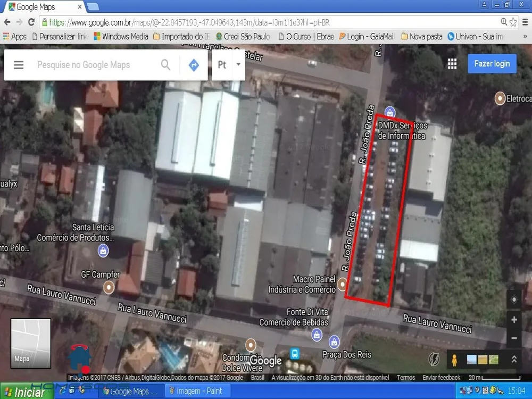This screenshot has width=532, height=399.
Task: Select the Street View pegman icon
Action: coord(454,360)
